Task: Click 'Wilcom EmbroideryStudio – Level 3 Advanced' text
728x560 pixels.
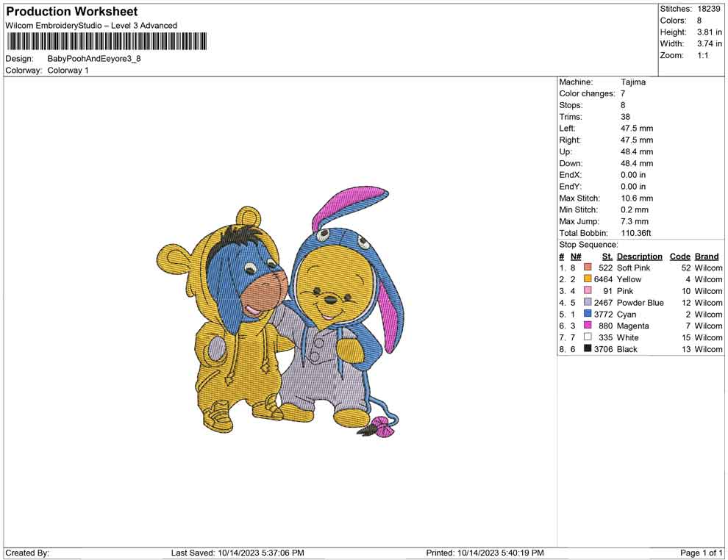Action: point(91,26)
